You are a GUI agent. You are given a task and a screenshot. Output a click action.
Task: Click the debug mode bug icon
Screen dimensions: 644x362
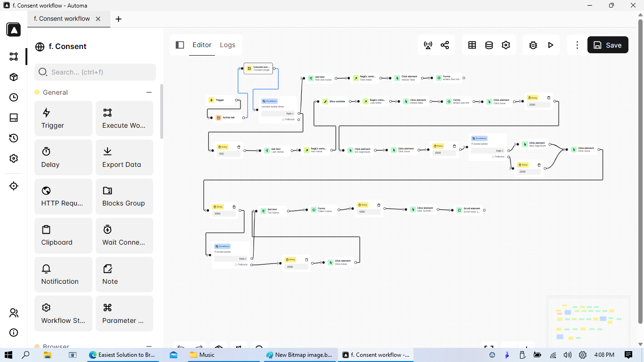click(x=533, y=45)
